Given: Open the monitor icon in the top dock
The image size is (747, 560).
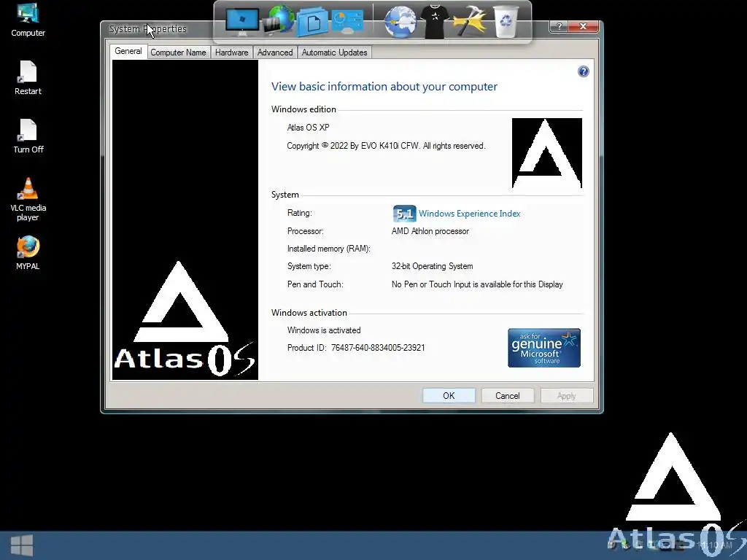Looking at the screenshot, I should pyautogui.click(x=242, y=22).
